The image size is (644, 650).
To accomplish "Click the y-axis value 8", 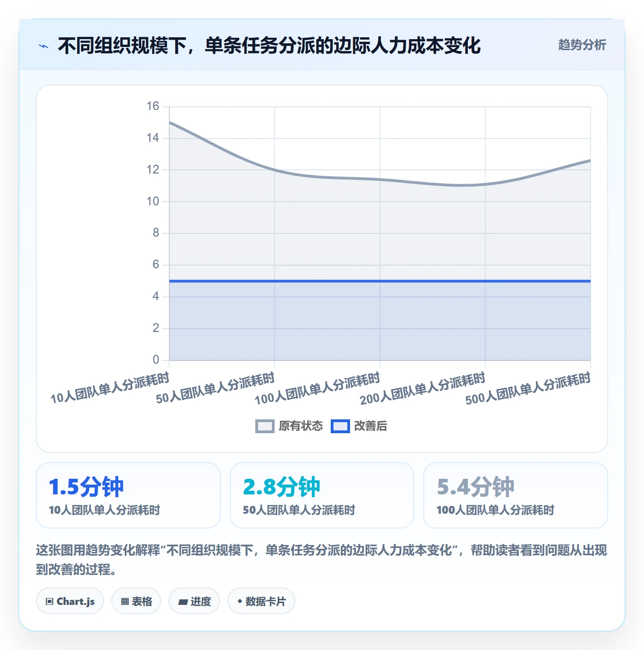I will 156,233.
